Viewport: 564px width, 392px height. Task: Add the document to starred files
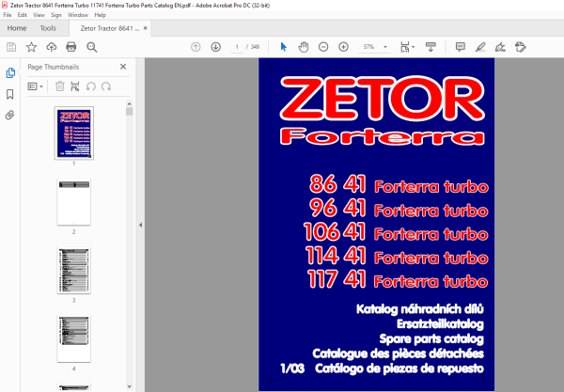(x=31, y=47)
